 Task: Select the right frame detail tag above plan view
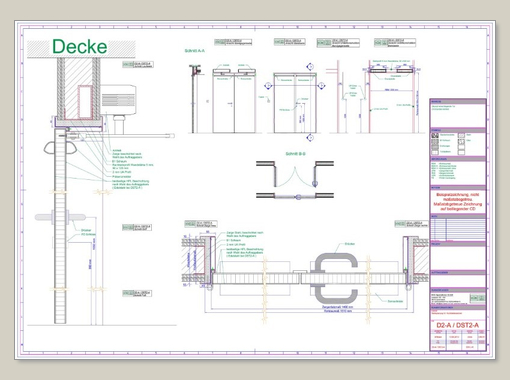point(411,224)
